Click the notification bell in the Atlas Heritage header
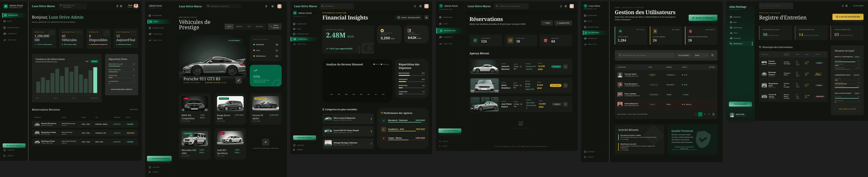Screen dimensions: 868x177 tap(842, 6)
